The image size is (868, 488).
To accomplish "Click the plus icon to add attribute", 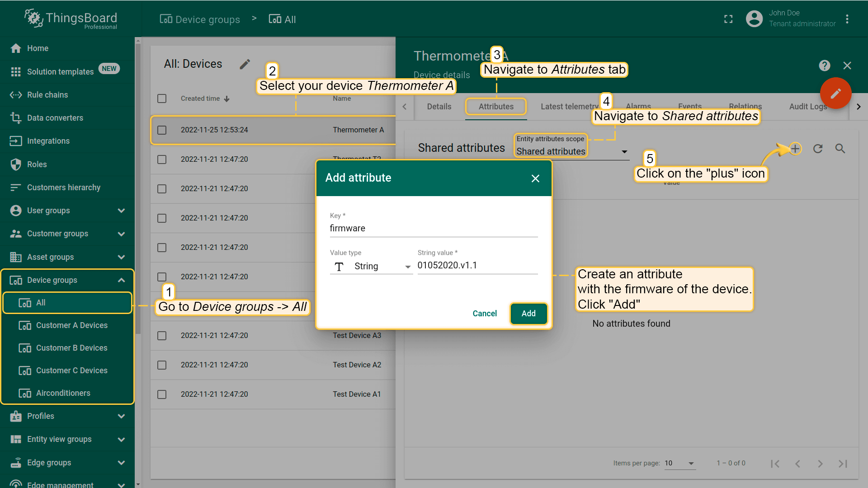I will (795, 149).
